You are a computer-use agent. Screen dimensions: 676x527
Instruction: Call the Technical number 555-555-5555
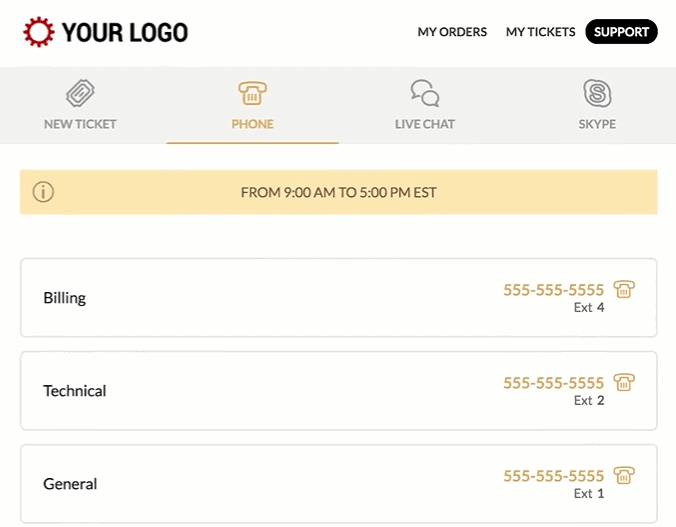coord(554,383)
